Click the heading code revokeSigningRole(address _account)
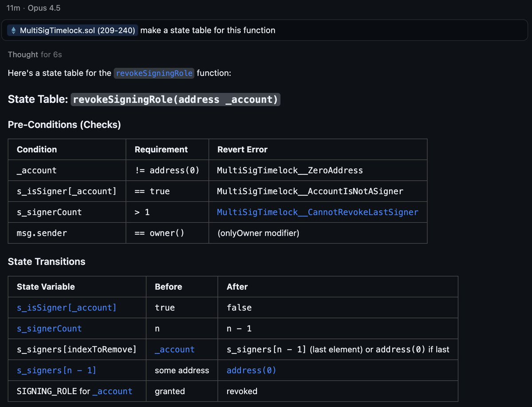Viewport: 532px width, 407px height. tap(175, 99)
